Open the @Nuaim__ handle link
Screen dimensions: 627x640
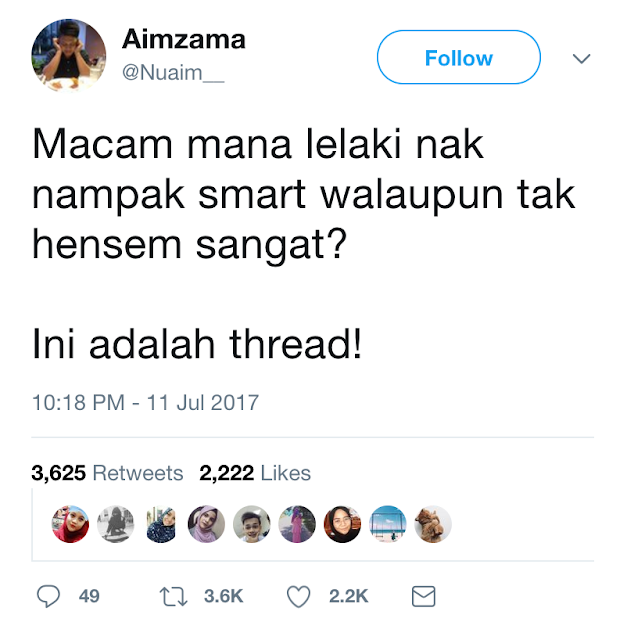tap(173, 73)
